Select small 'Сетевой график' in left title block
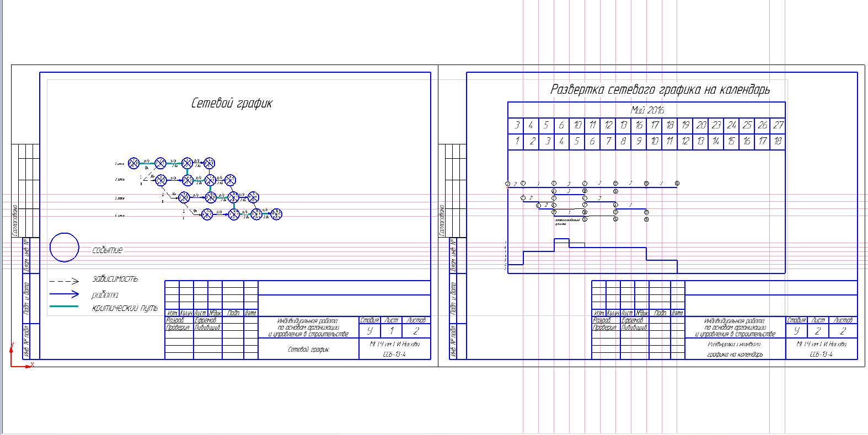868x435 pixels. [308, 350]
